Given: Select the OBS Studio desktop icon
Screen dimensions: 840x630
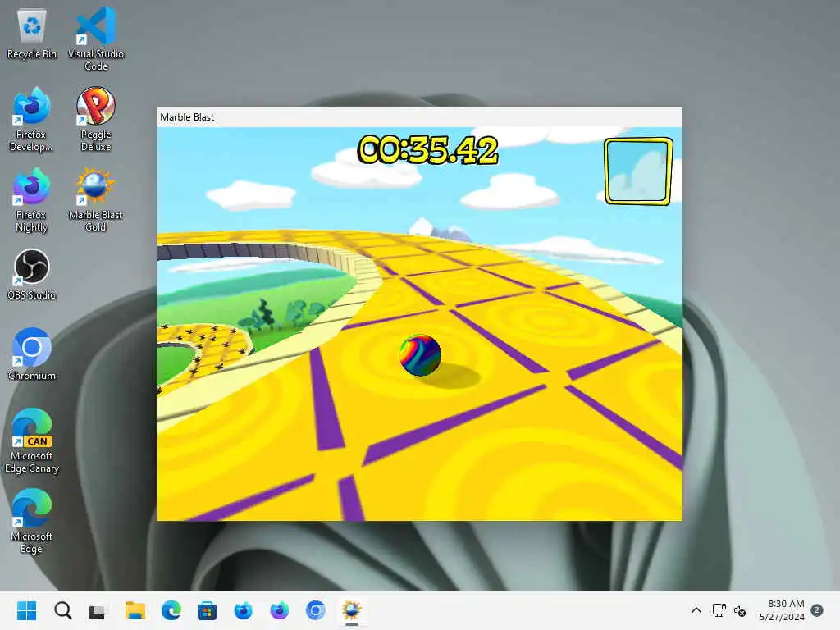Looking at the screenshot, I should click(32, 274).
